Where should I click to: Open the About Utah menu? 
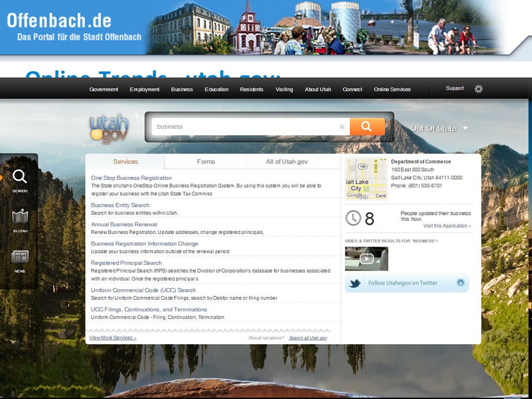tap(318, 89)
